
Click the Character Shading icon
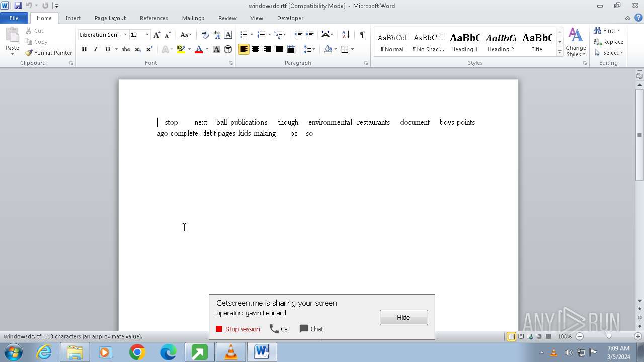coord(216,49)
